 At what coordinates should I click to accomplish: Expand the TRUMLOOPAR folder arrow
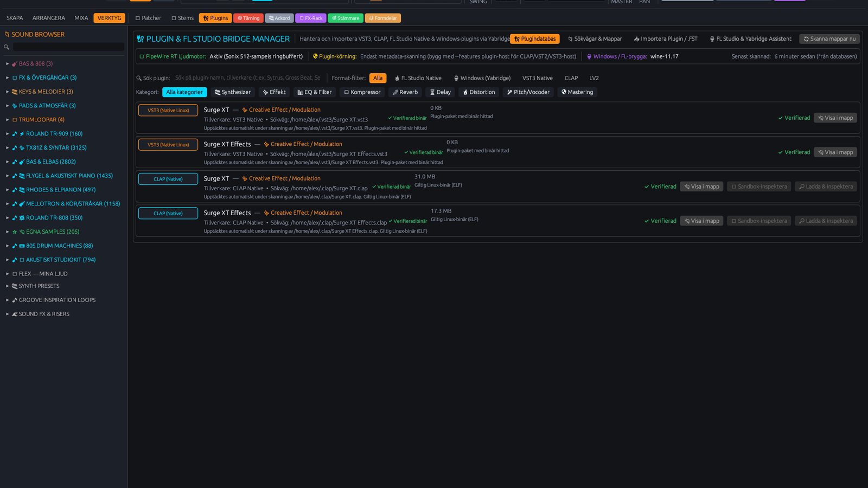[8, 120]
